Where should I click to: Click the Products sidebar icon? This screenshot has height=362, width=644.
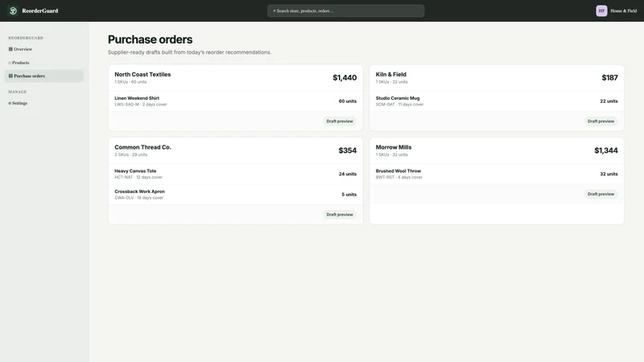click(x=10, y=63)
